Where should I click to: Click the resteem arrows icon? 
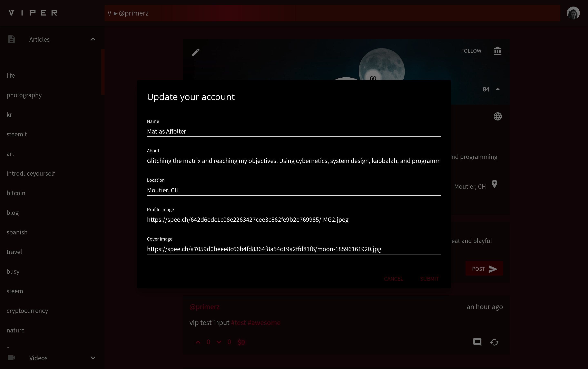pyautogui.click(x=494, y=342)
